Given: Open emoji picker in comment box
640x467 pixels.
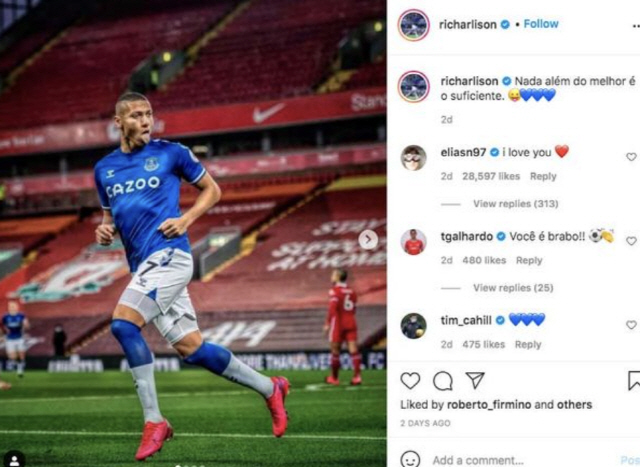Looking at the screenshot, I should click(410, 459).
